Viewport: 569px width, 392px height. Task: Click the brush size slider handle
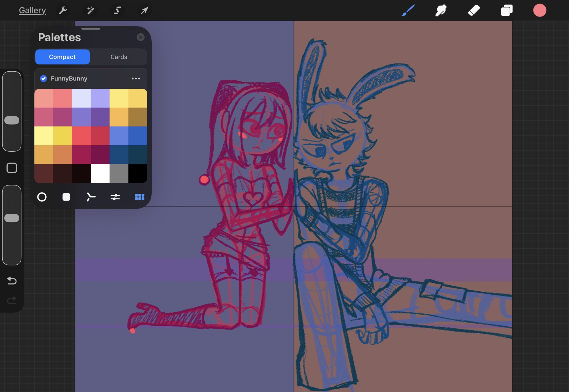pos(12,120)
